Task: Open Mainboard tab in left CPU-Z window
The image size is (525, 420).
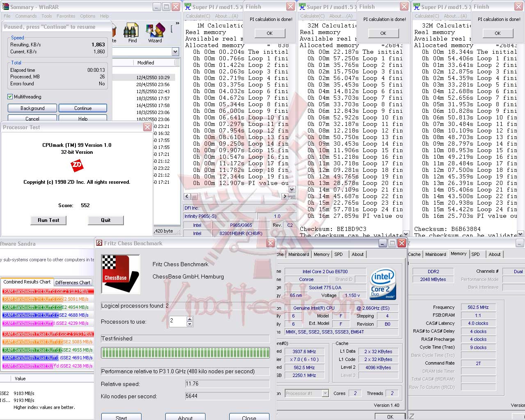Action: pyautogui.click(x=299, y=254)
